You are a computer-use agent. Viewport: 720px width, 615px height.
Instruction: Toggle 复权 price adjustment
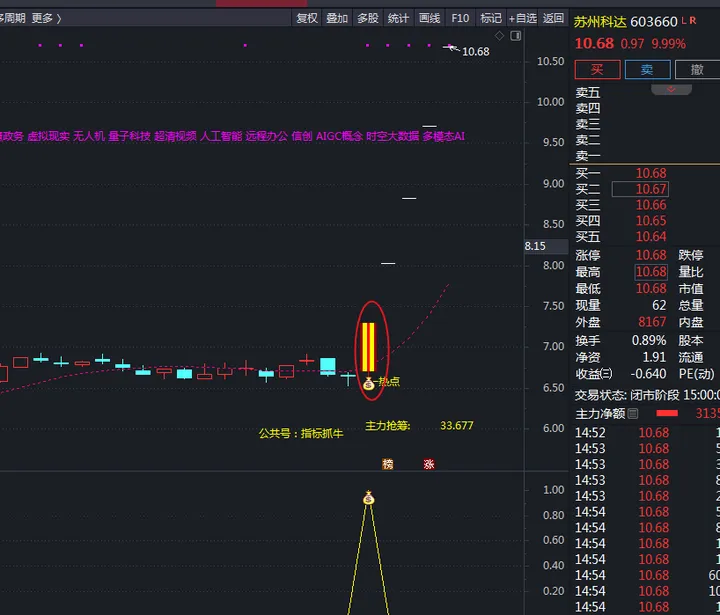307,18
